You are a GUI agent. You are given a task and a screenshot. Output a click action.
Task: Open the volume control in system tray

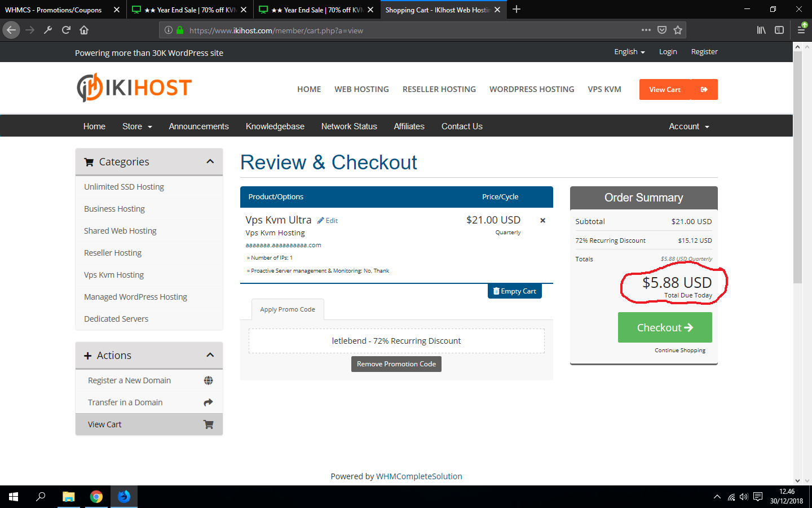coord(744,497)
